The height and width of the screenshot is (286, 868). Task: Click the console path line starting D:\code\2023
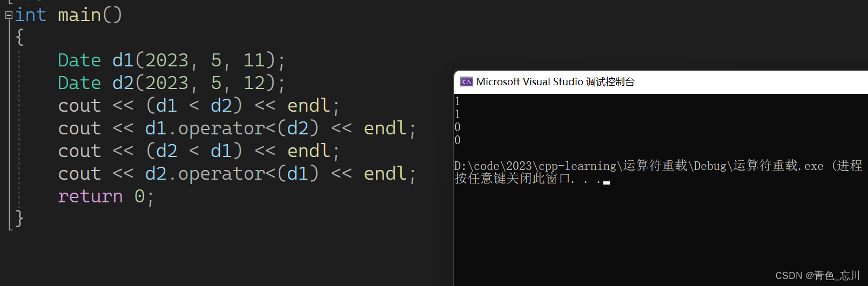click(x=658, y=166)
